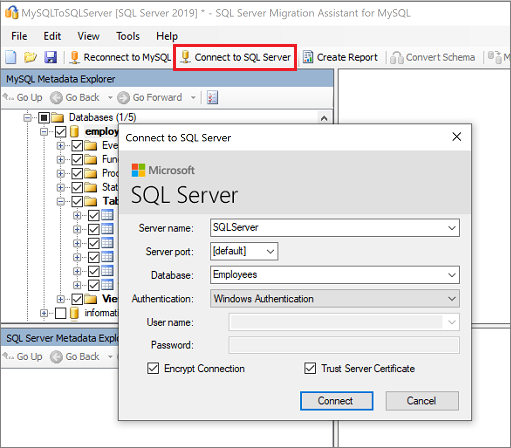The image size is (511, 448).
Task: Collapse the Tables folder node
Action: click(x=61, y=201)
